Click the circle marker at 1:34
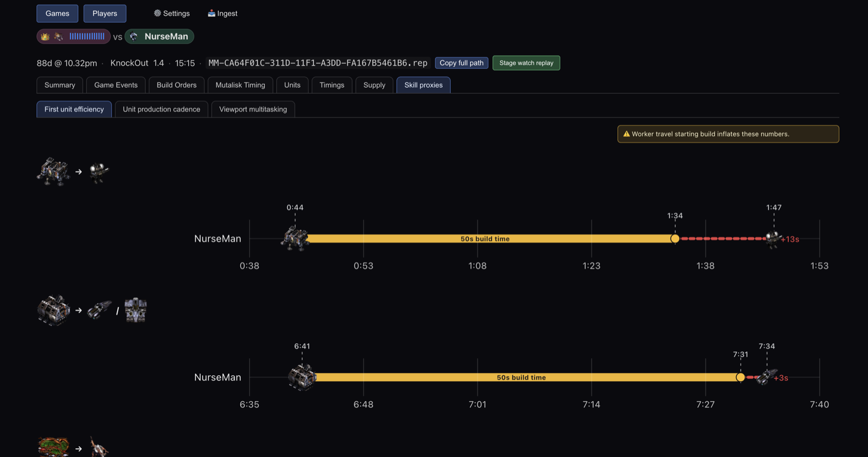Image resolution: width=868 pixels, height=457 pixels. [675, 239]
